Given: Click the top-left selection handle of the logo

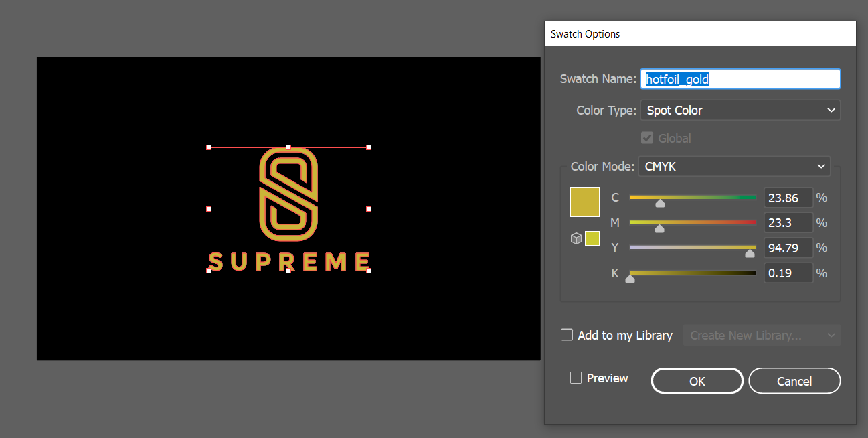Looking at the screenshot, I should coord(209,147).
